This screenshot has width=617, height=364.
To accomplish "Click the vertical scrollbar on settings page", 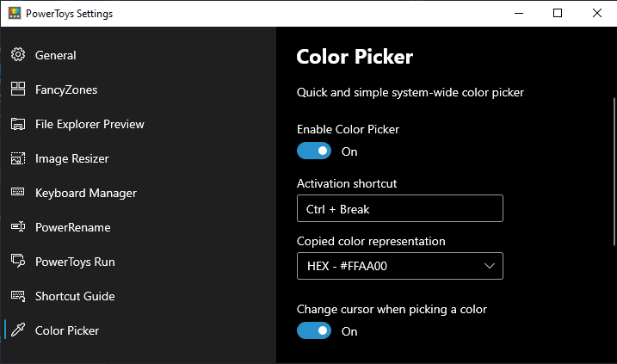I will click(x=614, y=171).
